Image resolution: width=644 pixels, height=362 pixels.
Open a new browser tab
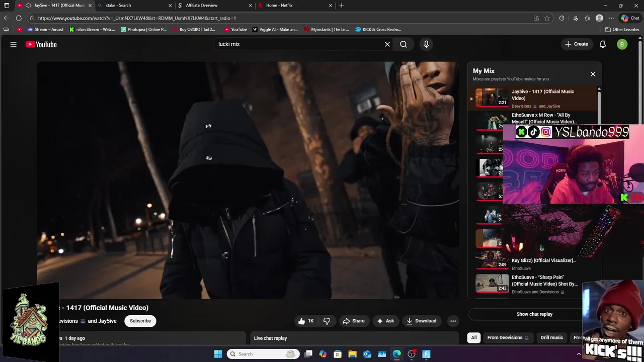(x=342, y=6)
